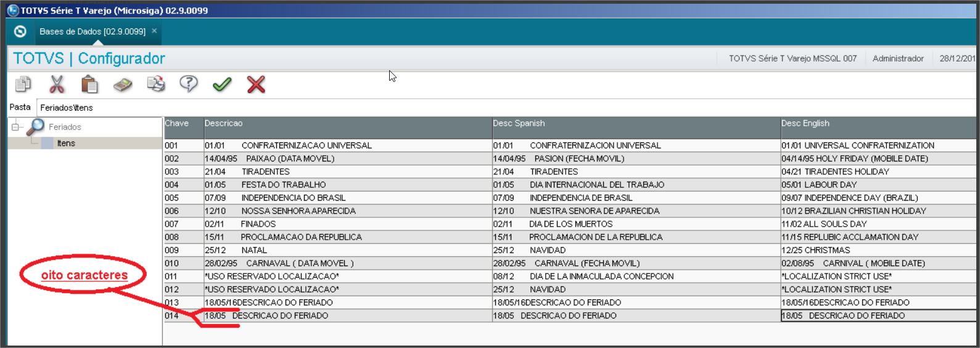Click Spanish cell PASION (FECHA MOVIL)
Image resolution: width=980 pixels, height=348 pixels.
[636, 158]
